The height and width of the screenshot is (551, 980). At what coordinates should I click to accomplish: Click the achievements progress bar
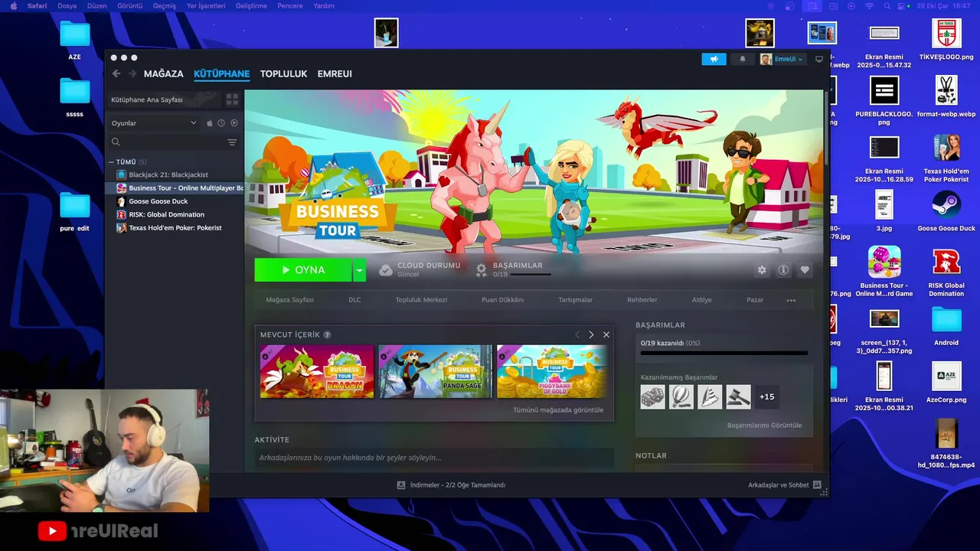click(x=724, y=353)
